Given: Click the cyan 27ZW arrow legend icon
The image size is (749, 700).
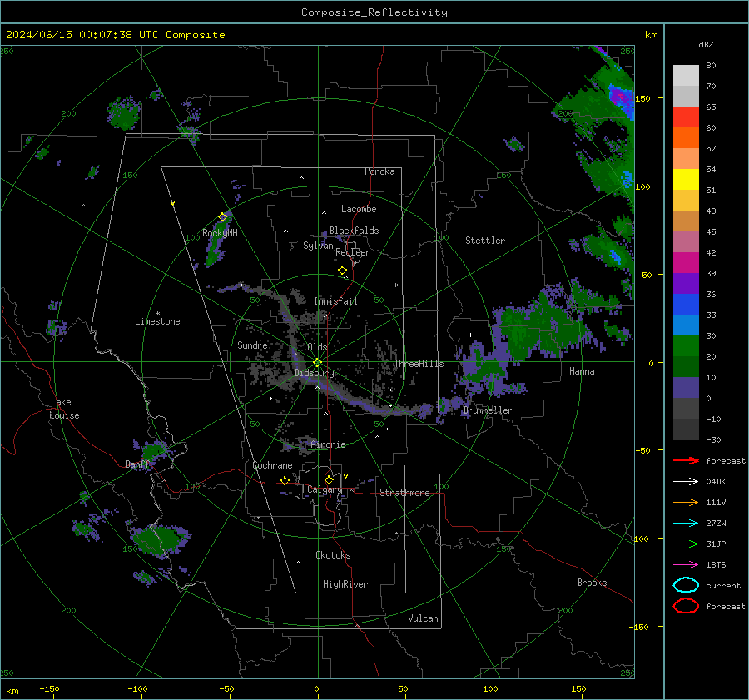Looking at the screenshot, I should [686, 524].
